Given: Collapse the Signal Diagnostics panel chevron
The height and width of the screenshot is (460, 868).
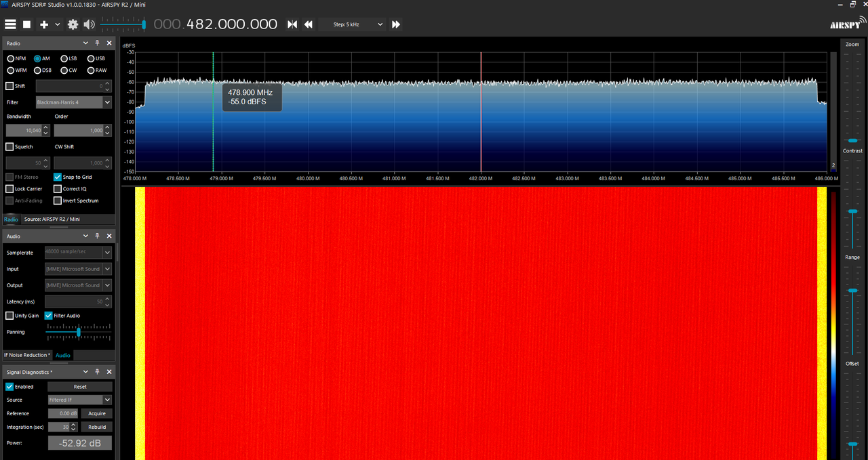Looking at the screenshot, I should click(x=86, y=372).
